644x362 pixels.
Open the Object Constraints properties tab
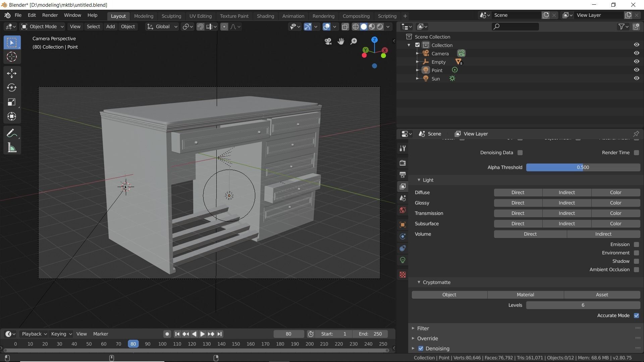(x=403, y=248)
